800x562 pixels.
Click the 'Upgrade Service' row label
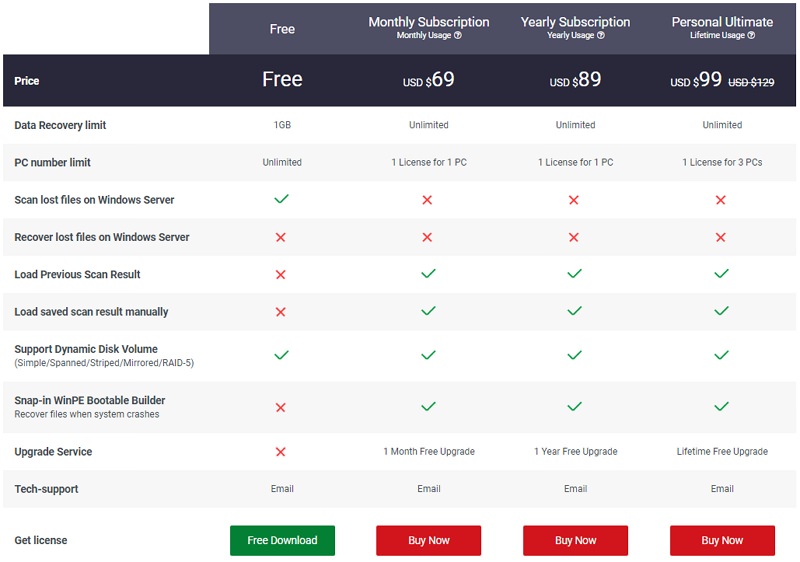pos(53,451)
